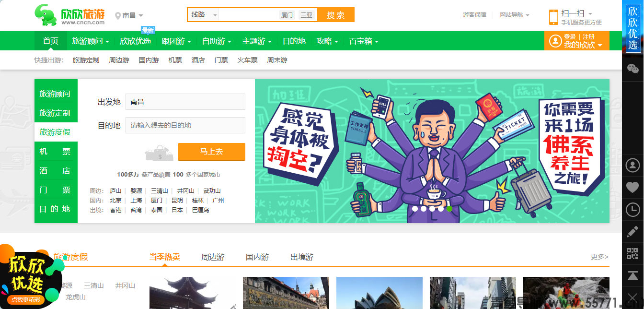The height and width of the screenshot is (309, 644).
Task: Click the 马上去 button
Action: [212, 152]
